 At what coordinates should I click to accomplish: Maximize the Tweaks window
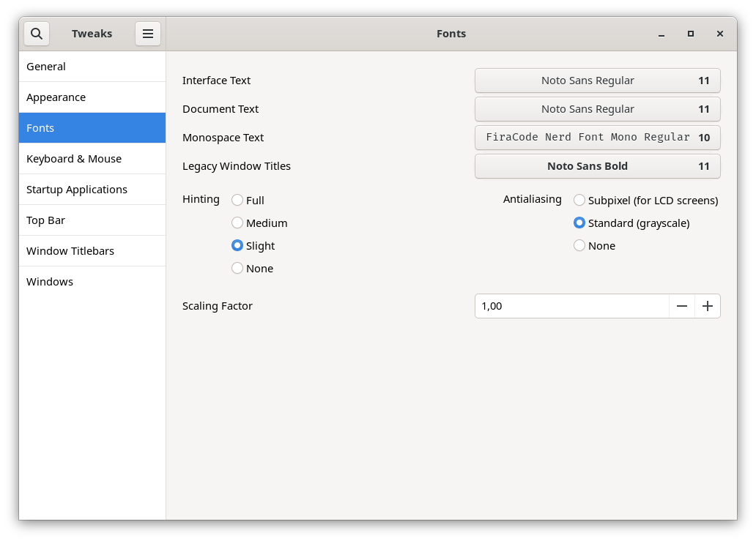(690, 34)
